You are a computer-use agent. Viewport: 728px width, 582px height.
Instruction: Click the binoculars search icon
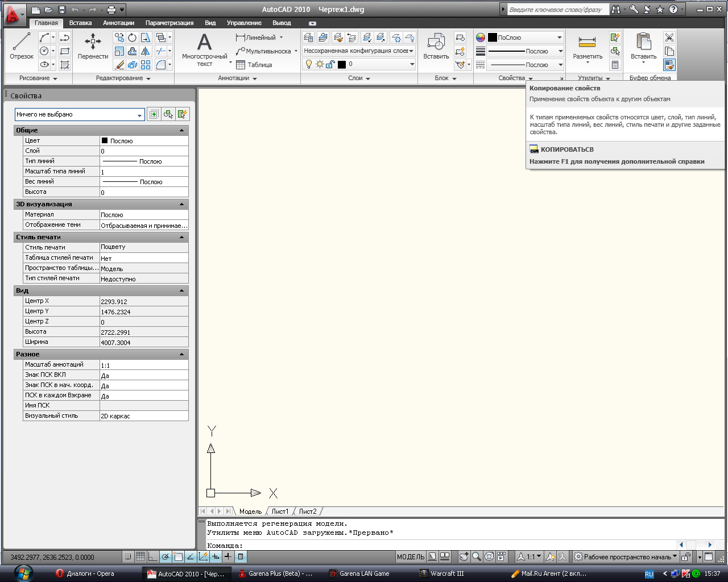(616, 10)
